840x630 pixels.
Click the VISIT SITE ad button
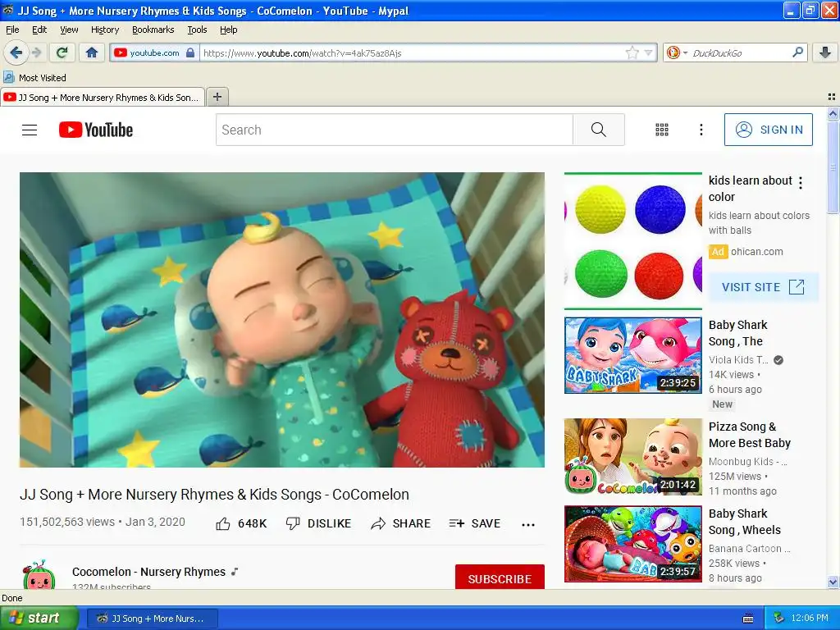(x=763, y=287)
